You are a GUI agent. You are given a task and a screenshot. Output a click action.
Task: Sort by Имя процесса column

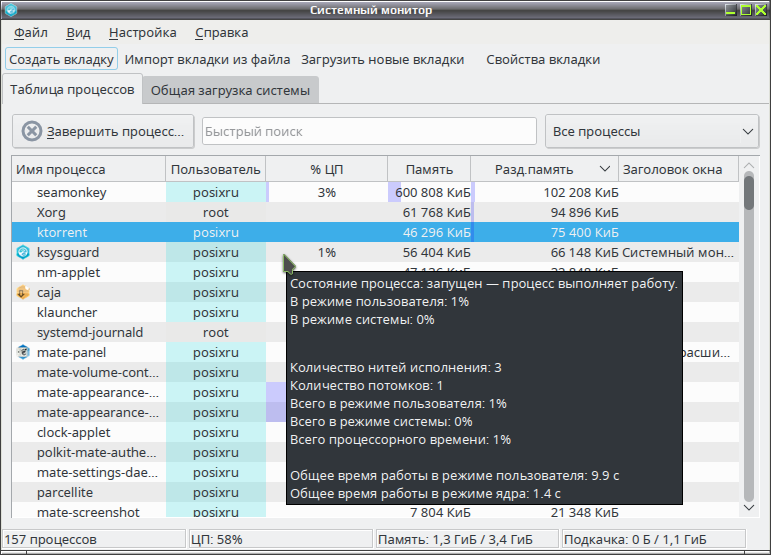click(89, 170)
